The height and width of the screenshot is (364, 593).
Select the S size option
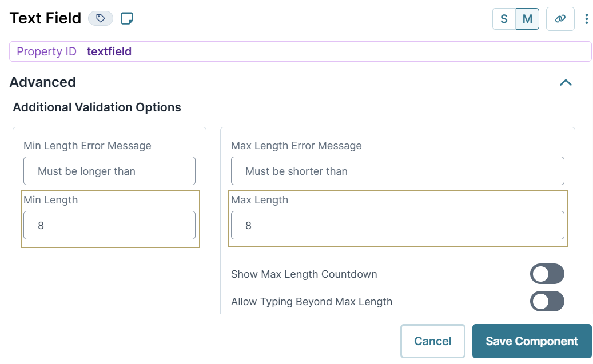[504, 18]
